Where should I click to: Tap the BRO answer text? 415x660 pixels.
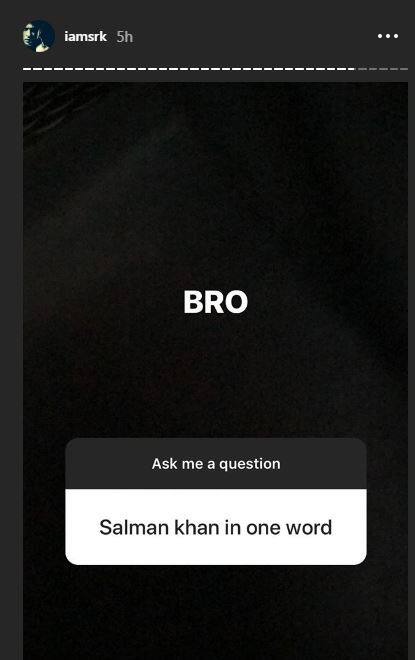click(x=215, y=302)
